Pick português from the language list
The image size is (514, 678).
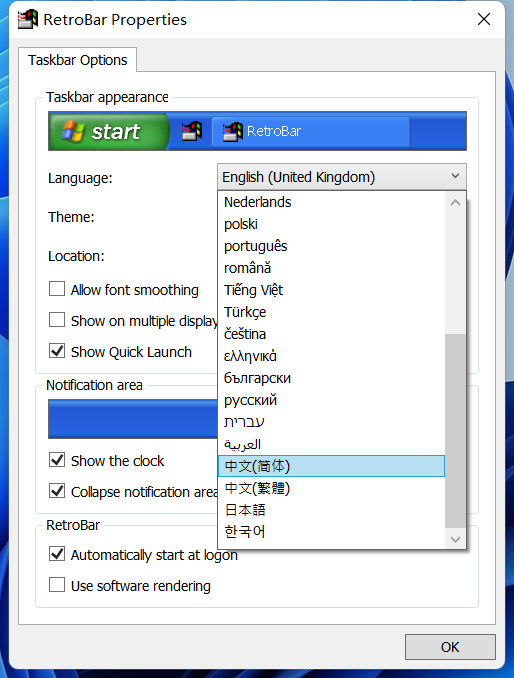click(x=331, y=246)
